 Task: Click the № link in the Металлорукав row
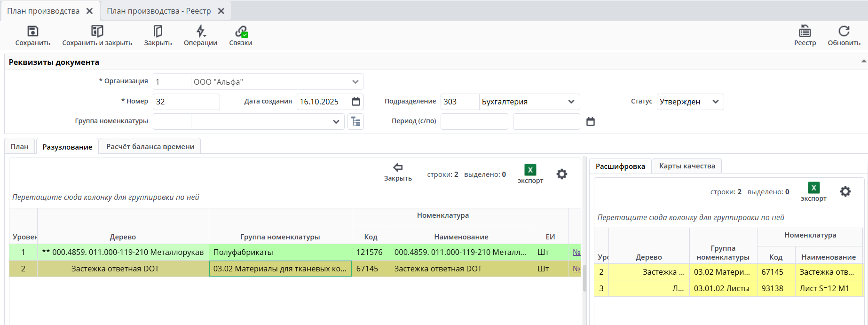[576, 252]
